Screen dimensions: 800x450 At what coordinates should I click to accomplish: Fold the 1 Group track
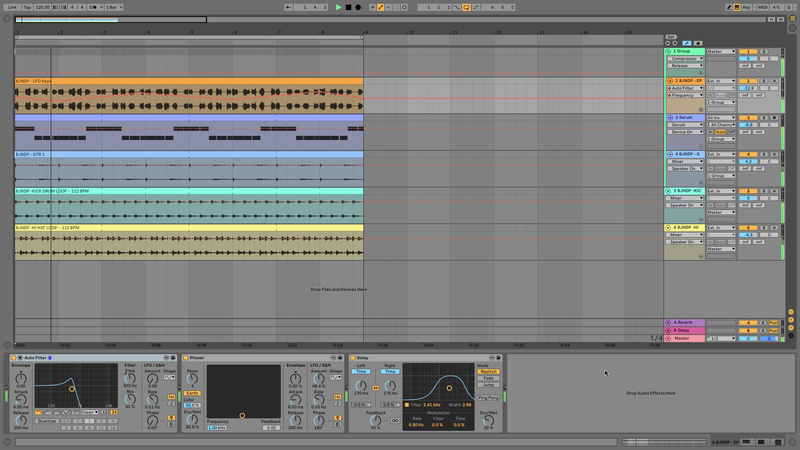click(670, 51)
